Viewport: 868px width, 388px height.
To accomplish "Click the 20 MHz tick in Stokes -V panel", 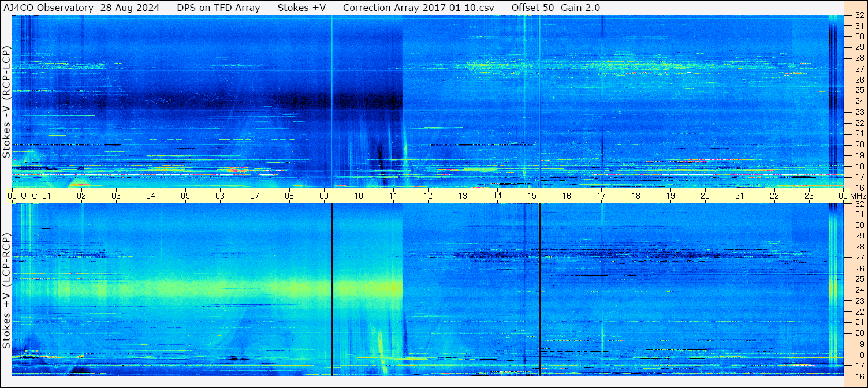I will [859, 144].
